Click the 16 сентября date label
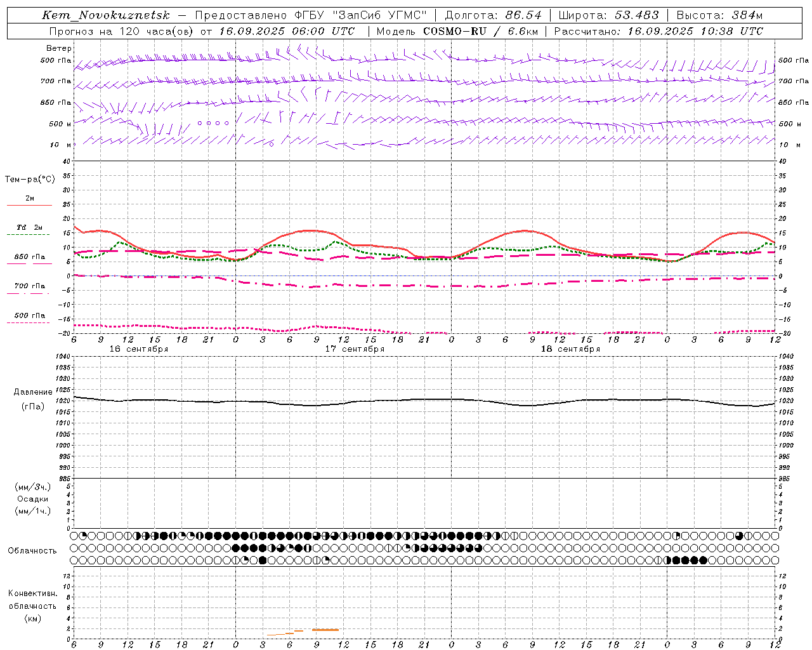The height and width of the screenshot is (650, 812). pyautogui.click(x=139, y=349)
